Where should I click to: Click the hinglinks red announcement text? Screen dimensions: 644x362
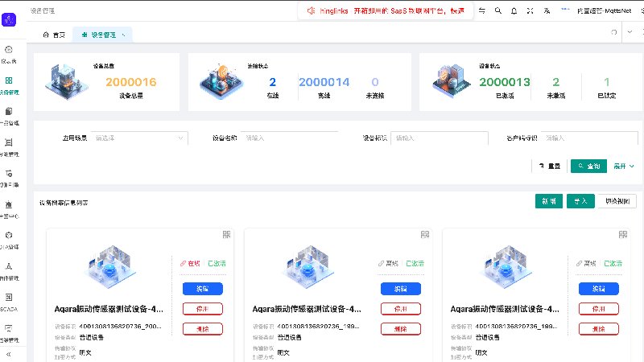[392, 11]
